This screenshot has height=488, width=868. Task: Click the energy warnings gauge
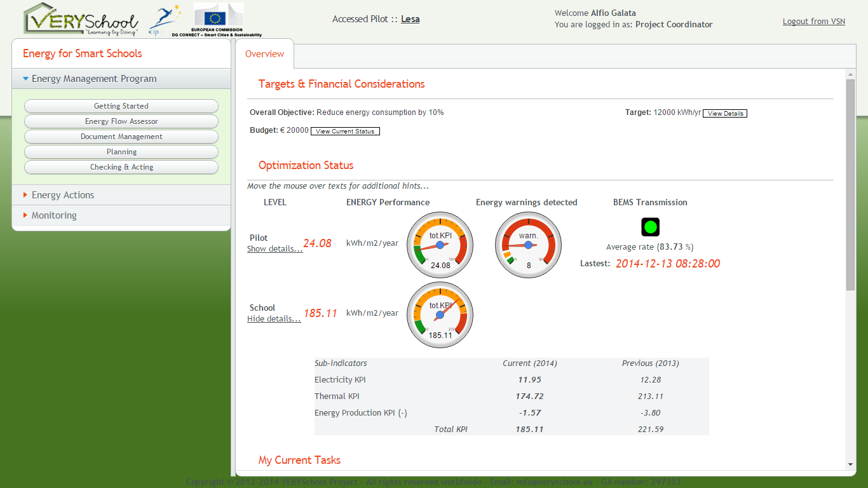coord(528,245)
